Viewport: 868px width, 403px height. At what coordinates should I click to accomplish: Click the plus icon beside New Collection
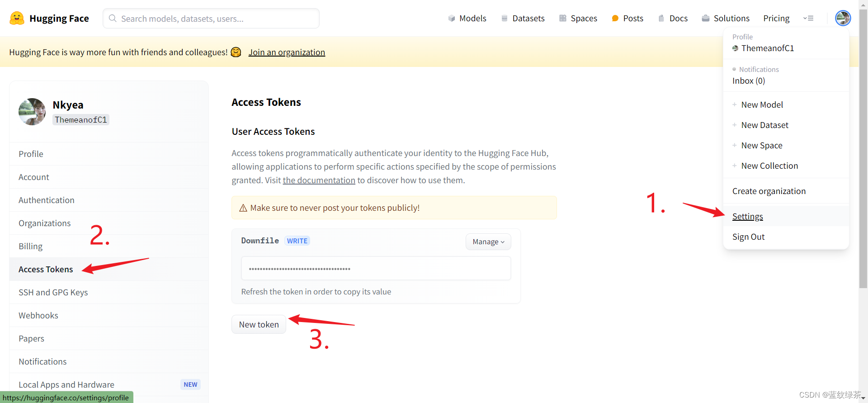pos(735,166)
